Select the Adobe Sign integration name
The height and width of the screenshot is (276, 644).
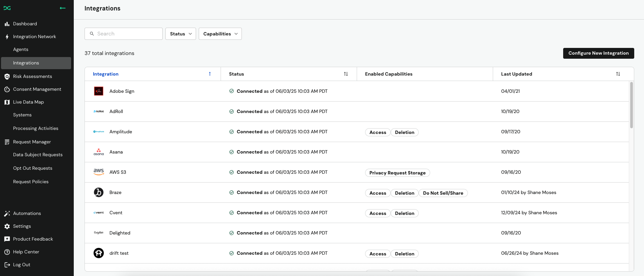click(122, 91)
